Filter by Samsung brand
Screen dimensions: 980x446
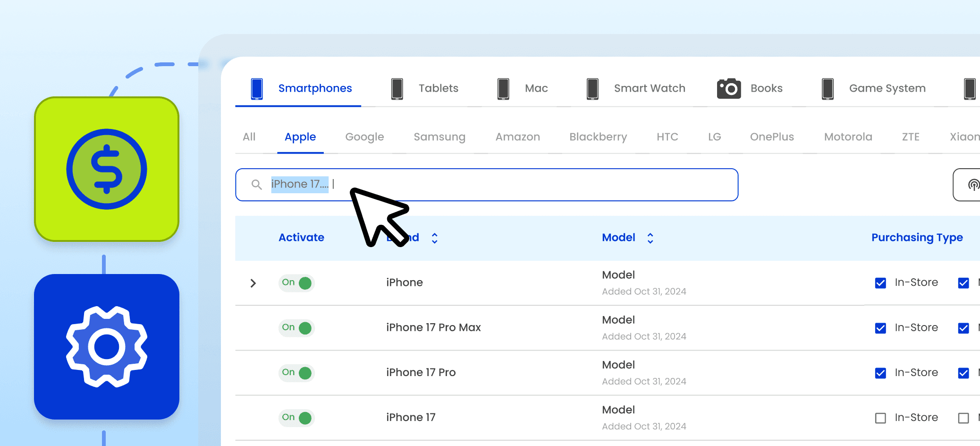tap(439, 137)
